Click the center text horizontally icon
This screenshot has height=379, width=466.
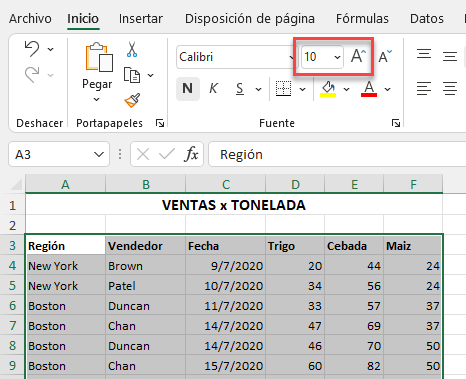click(x=450, y=89)
